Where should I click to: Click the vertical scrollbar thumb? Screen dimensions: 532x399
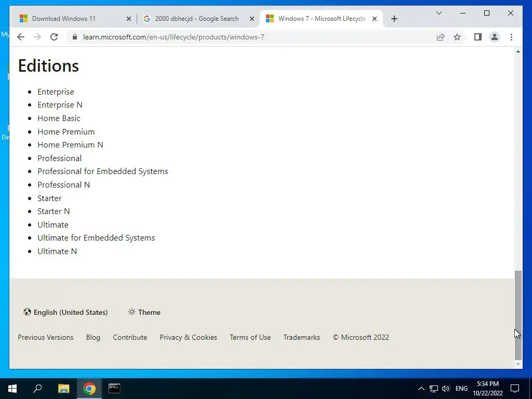pyautogui.click(x=518, y=315)
